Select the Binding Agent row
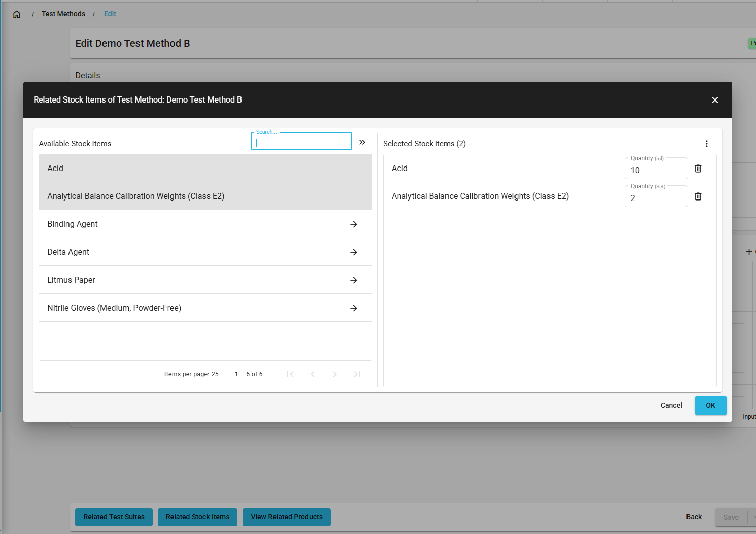 point(205,224)
